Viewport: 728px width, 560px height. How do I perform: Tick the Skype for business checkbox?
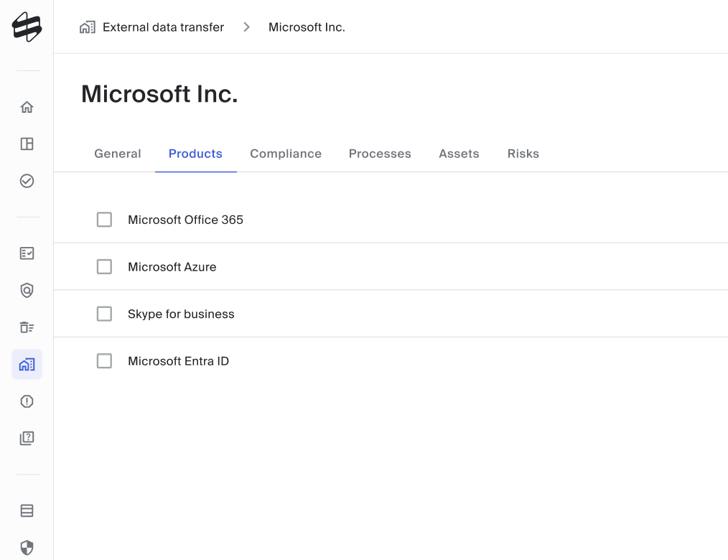105,314
